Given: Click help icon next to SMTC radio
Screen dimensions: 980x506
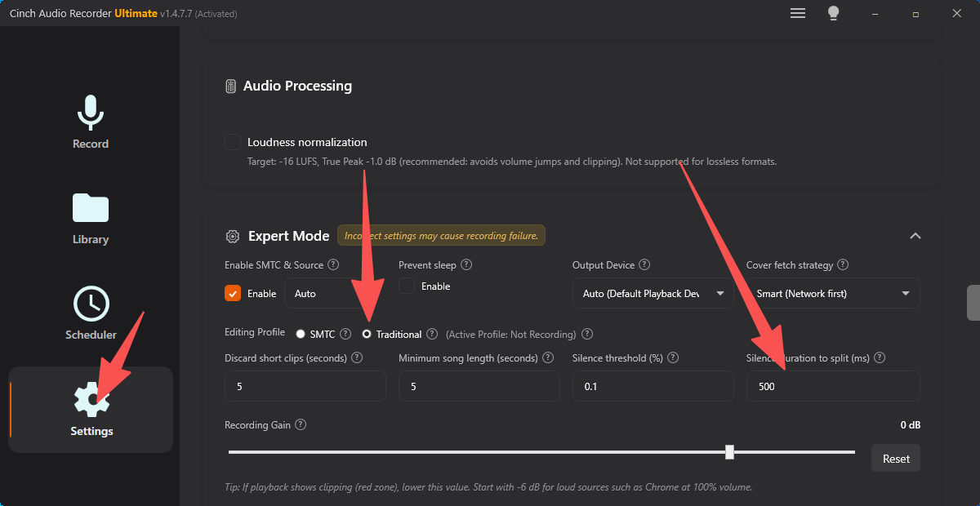Looking at the screenshot, I should [x=345, y=334].
